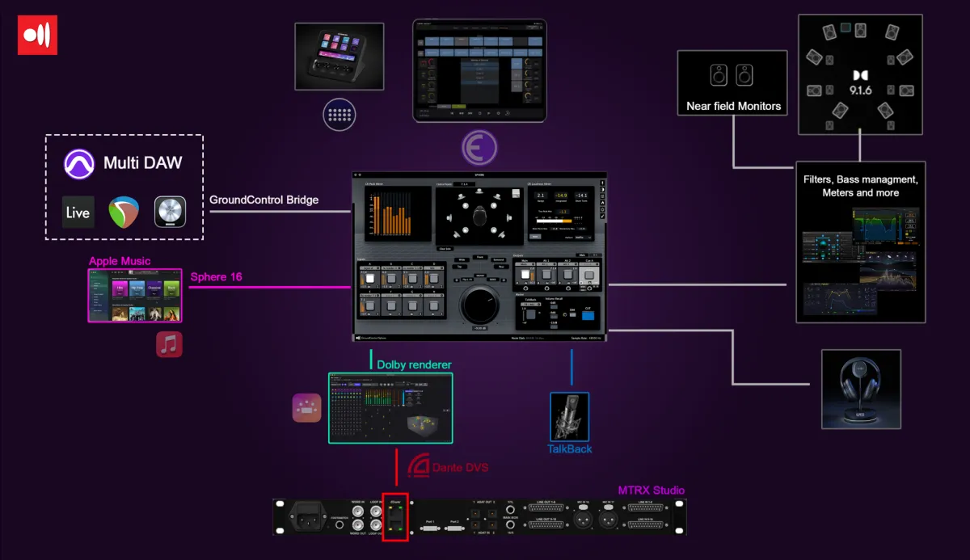Select the Ableton Live icon
The height and width of the screenshot is (560, 970).
coord(78,212)
